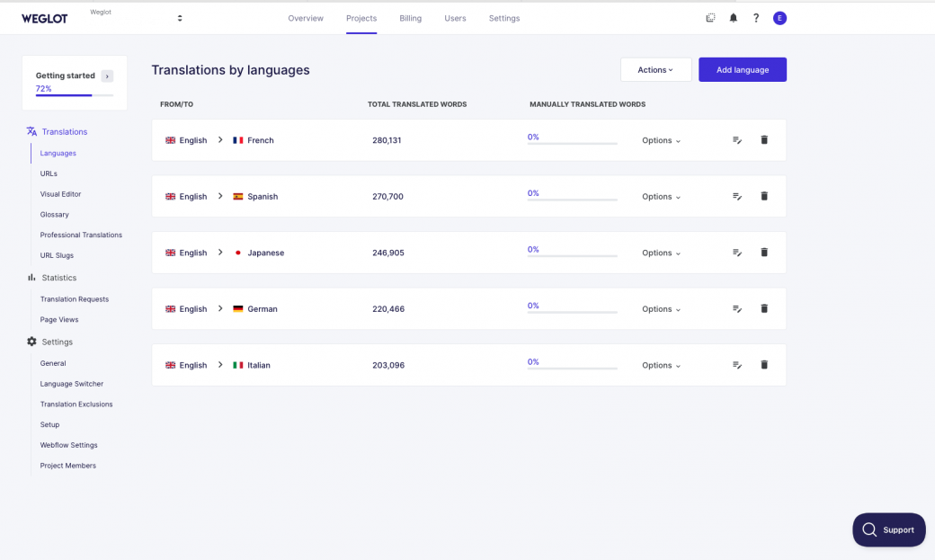Viewport: 935px width, 560px height.
Task: Click the edit translations icon for Japanese
Action: (x=737, y=253)
